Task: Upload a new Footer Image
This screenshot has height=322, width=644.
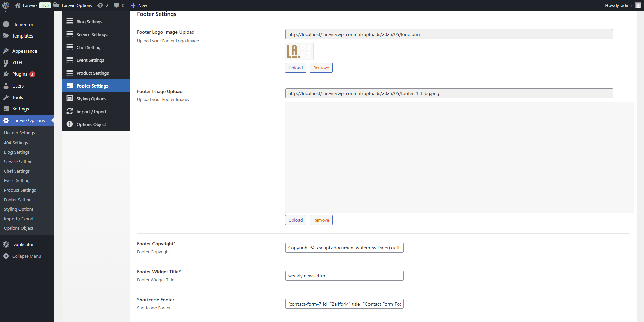Action: coord(295,220)
